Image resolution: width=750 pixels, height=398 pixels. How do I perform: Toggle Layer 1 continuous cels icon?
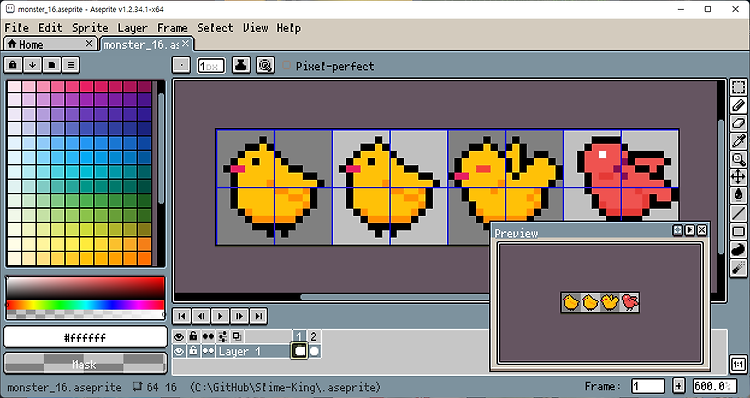pos(208,351)
